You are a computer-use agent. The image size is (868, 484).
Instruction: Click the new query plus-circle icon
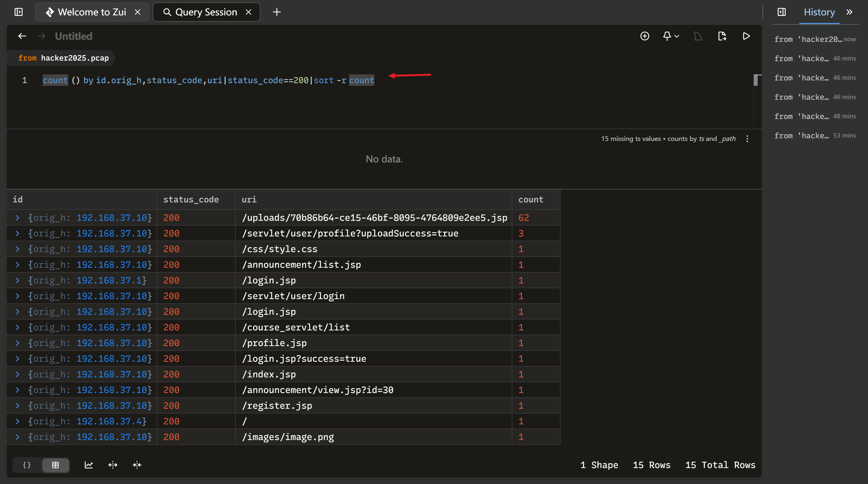click(644, 36)
